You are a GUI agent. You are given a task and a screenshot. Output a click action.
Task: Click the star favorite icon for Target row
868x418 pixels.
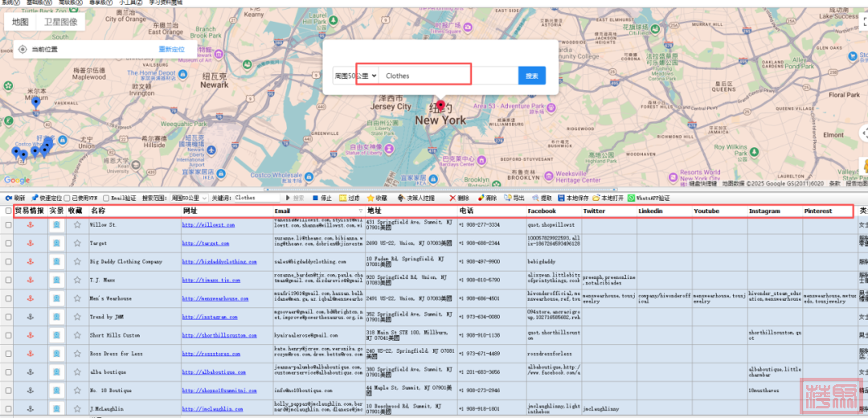(x=77, y=243)
